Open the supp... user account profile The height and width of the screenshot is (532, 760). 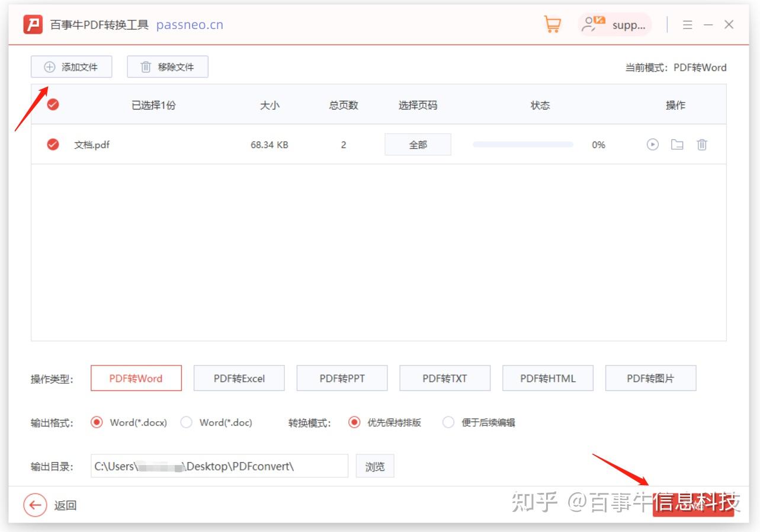(x=614, y=24)
